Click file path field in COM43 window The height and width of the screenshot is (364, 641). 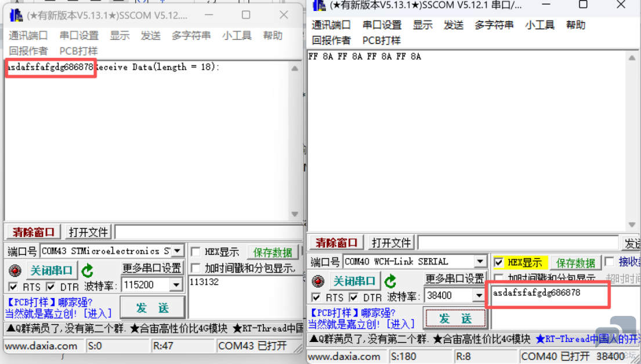point(209,232)
